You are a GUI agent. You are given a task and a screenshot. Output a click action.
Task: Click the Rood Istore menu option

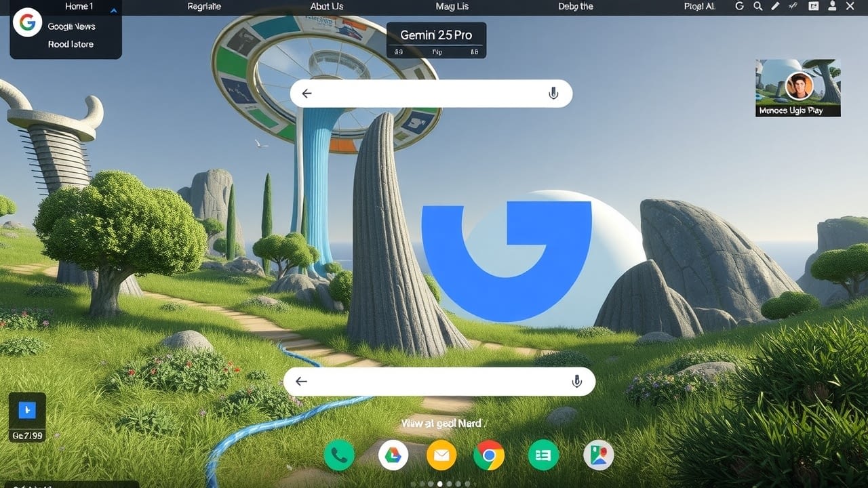pyautogui.click(x=70, y=44)
